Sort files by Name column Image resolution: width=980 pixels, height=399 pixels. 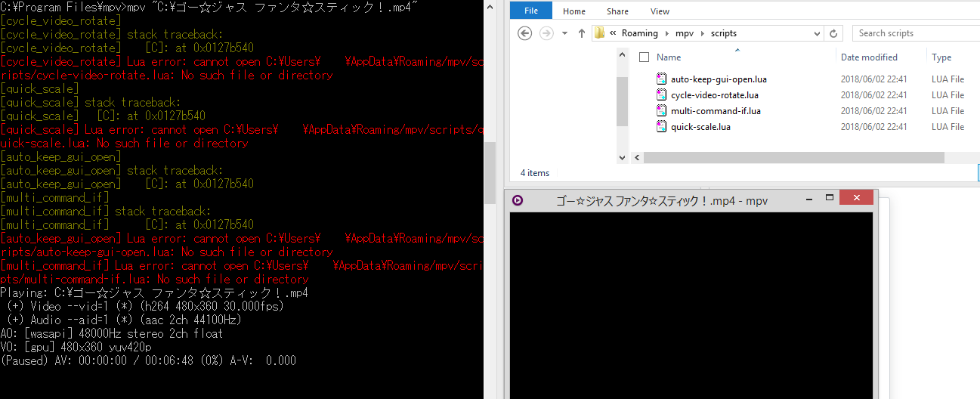tap(669, 57)
